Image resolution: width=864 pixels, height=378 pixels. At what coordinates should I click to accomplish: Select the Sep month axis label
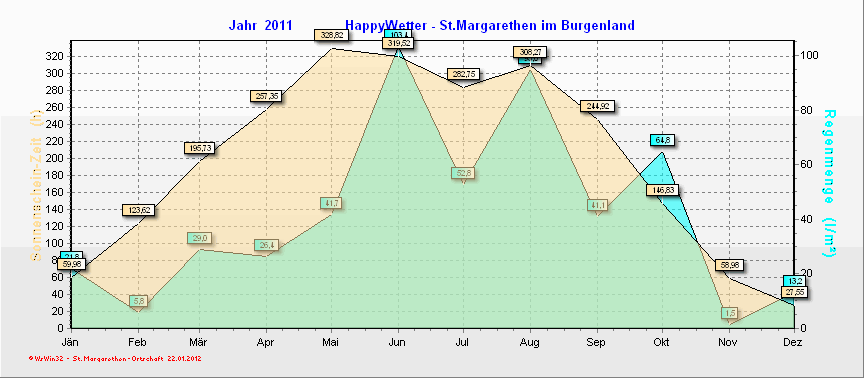pyautogui.click(x=596, y=343)
